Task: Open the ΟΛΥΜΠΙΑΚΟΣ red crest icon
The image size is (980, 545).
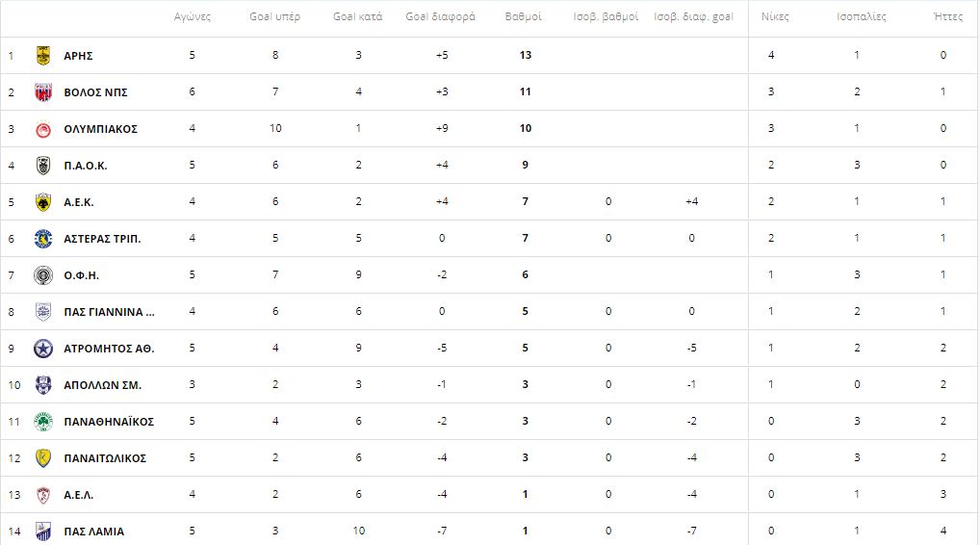Action: coord(43,129)
